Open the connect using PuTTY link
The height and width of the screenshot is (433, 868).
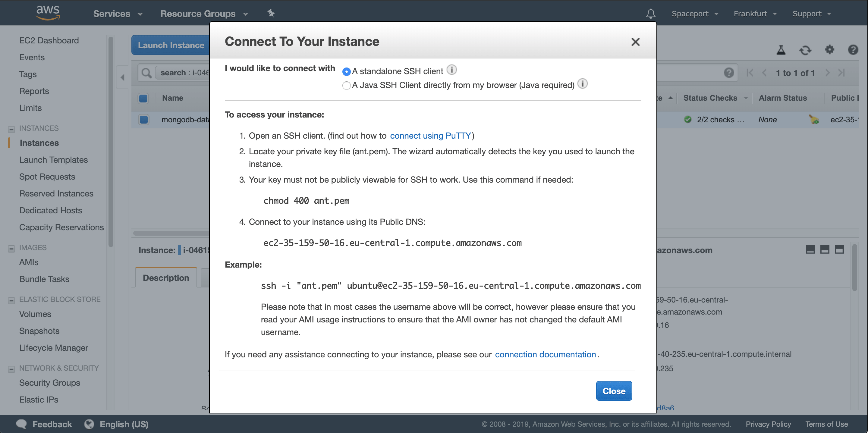point(430,136)
